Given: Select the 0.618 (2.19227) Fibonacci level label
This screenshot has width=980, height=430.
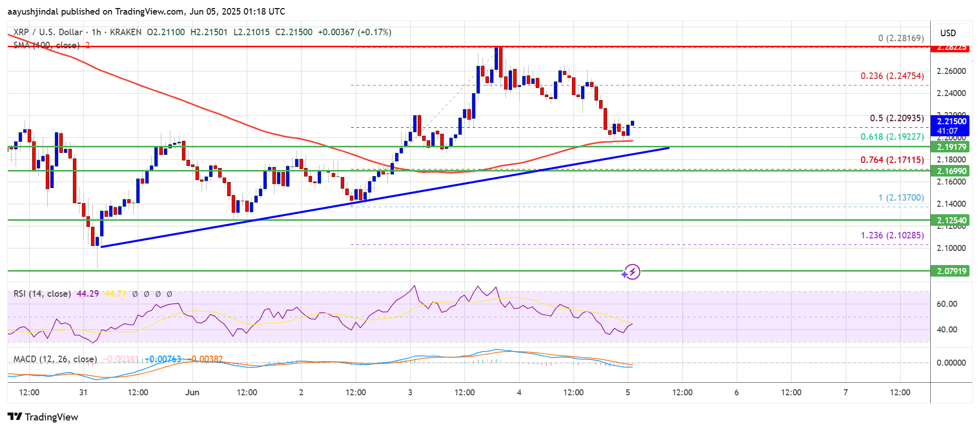Looking at the screenshot, I should tap(892, 137).
